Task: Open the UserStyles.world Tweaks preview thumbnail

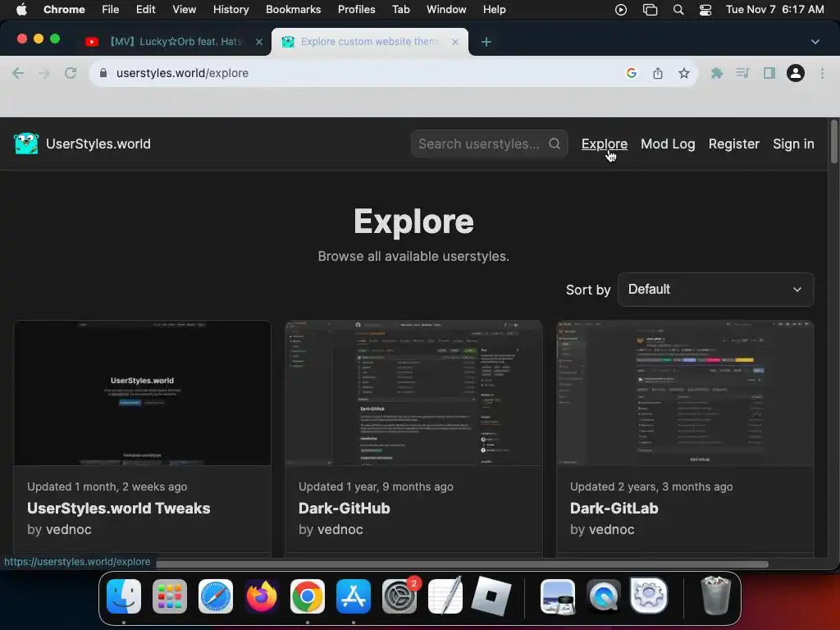Action: click(142, 393)
